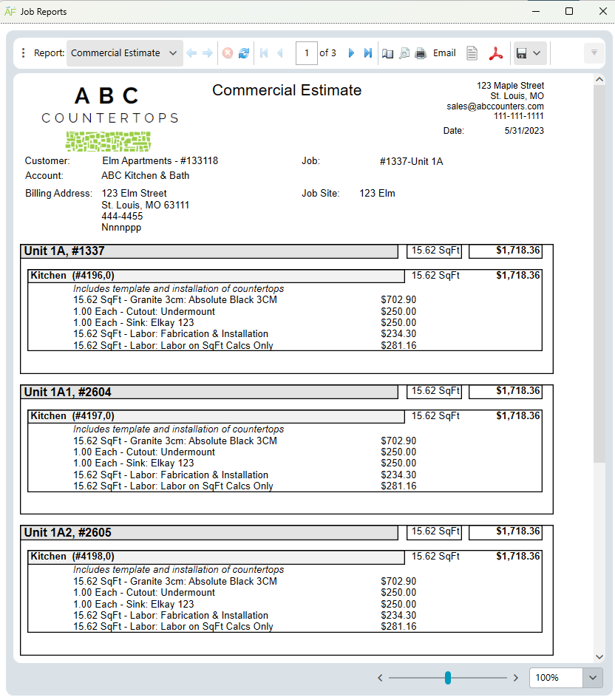This screenshot has width=615, height=700.
Task: Expand the save format dropdown arrow
Action: coord(537,53)
